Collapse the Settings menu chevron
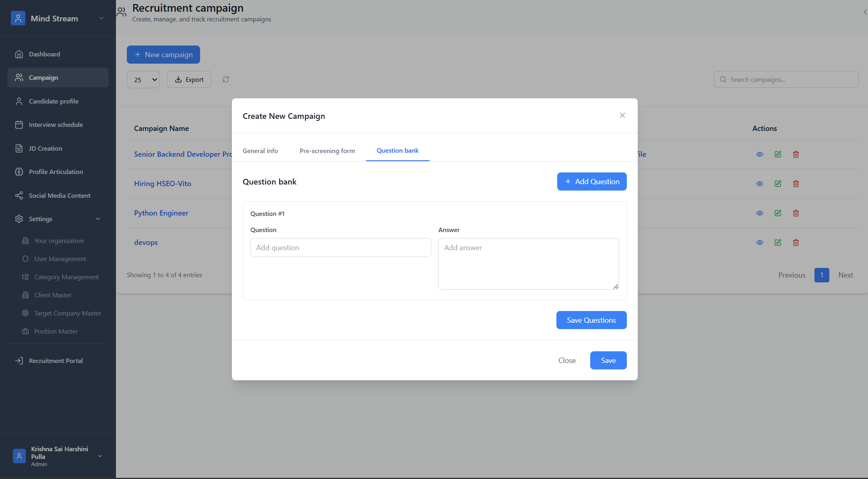 pos(98,219)
